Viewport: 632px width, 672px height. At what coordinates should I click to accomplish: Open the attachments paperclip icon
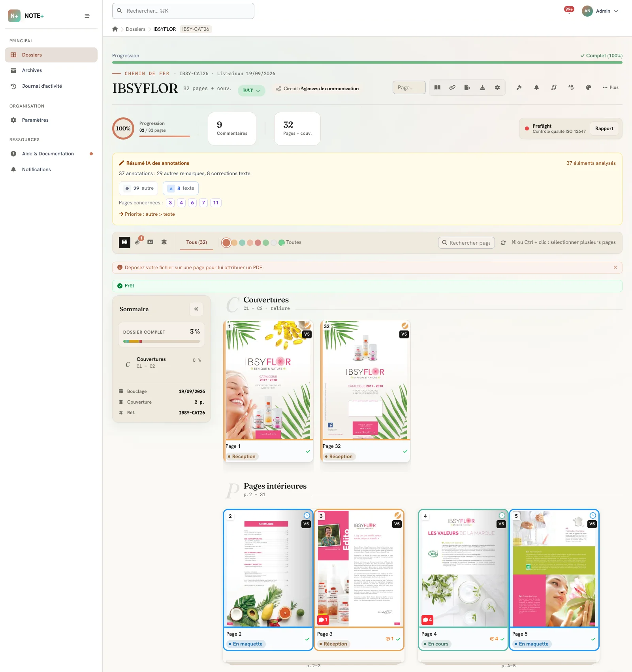tap(138, 242)
